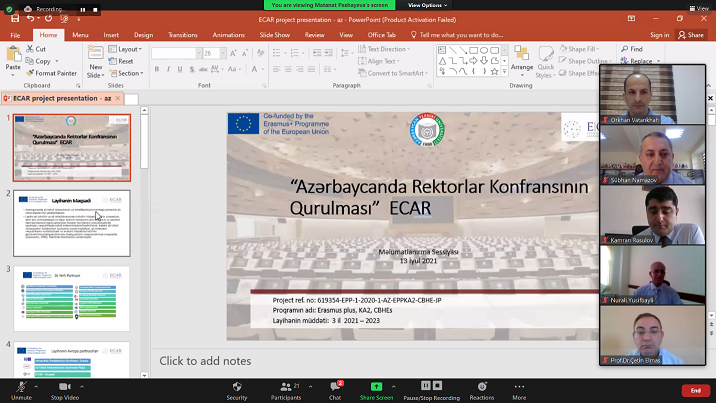Open the Reactions menu
Viewport: 716px width, 403px height.
481,386
